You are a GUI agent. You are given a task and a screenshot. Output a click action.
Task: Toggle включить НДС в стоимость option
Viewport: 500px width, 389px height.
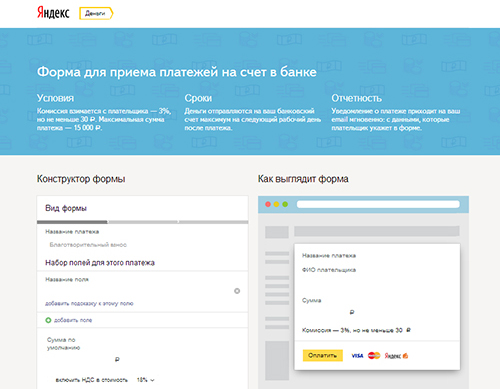[x=91, y=380]
